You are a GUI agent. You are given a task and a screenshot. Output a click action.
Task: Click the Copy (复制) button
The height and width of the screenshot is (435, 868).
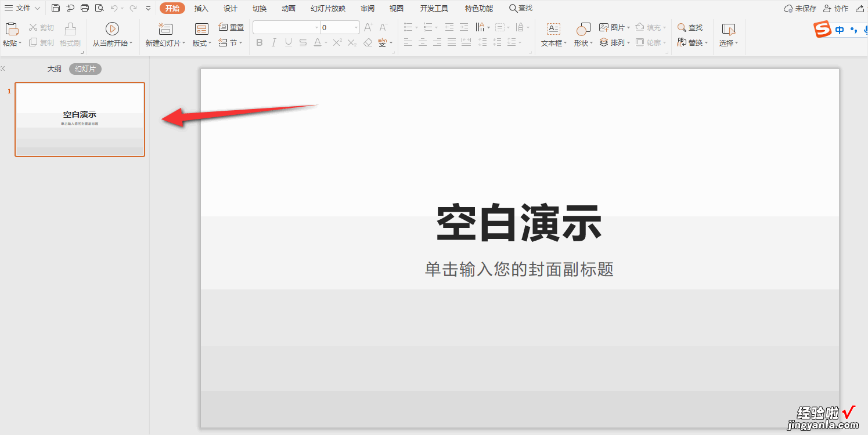[41, 42]
